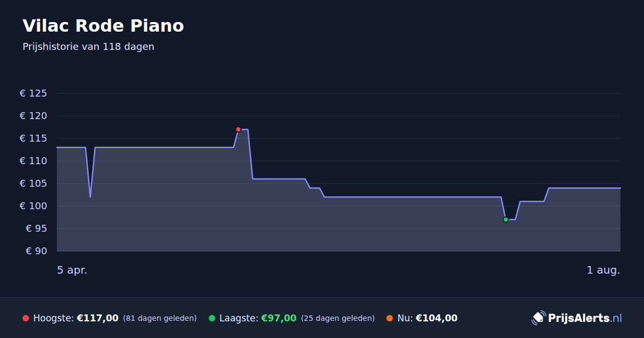Click the Nu €104,00 current price
Image resolution: width=644 pixels, height=338 pixels.
(x=436, y=318)
